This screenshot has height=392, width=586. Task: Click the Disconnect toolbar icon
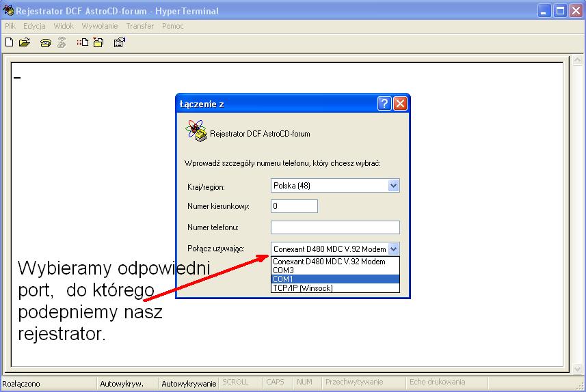click(62, 42)
